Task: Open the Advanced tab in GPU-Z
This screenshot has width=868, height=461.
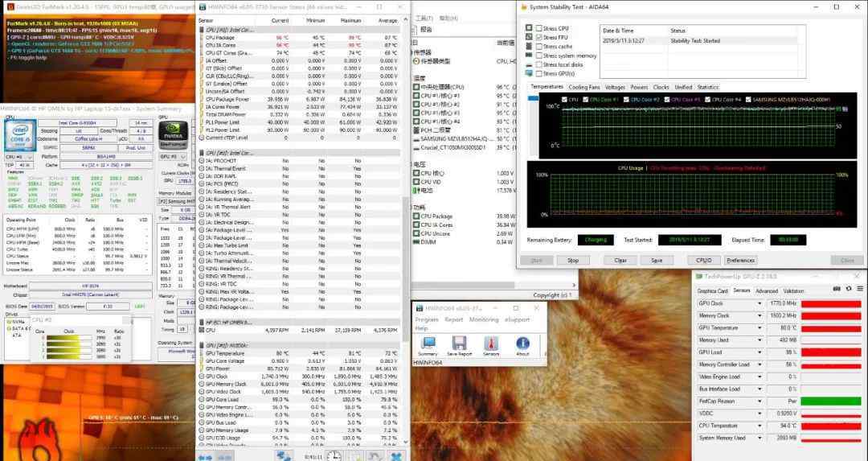Action: [x=766, y=291]
